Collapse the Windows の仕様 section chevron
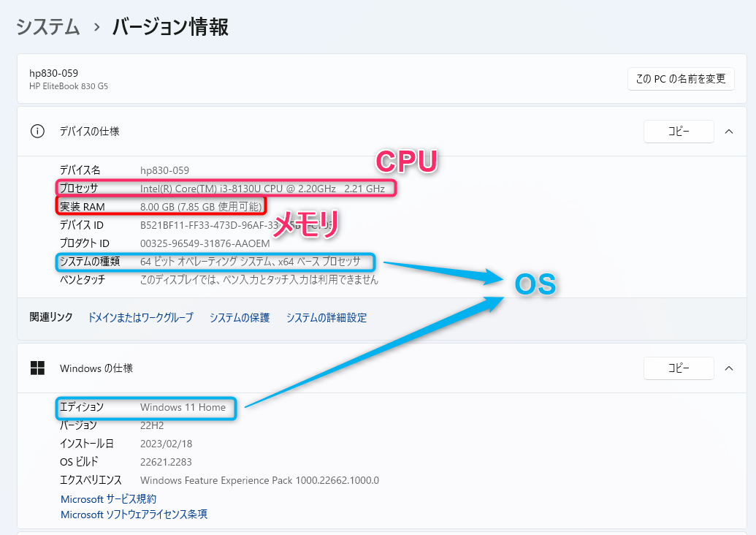The image size is (756, 535). pos(728,368)
